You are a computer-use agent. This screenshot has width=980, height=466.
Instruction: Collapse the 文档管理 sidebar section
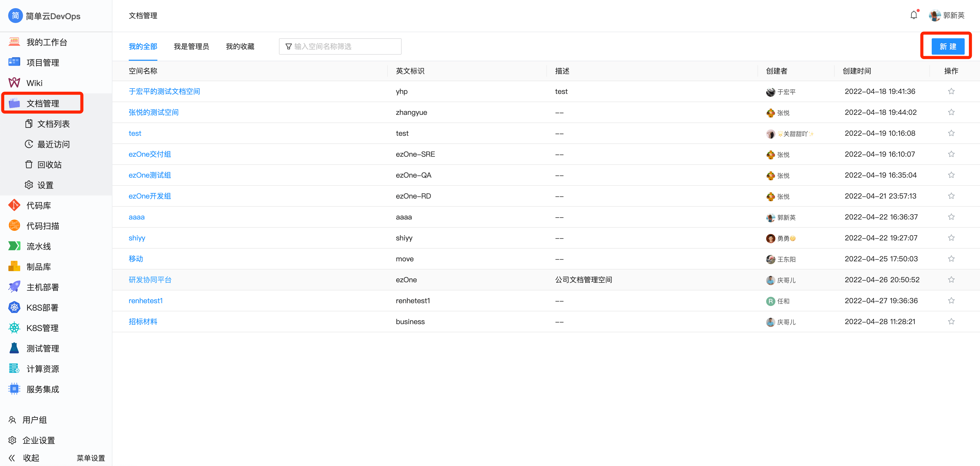pyautogui.click(x=43, y=103)
